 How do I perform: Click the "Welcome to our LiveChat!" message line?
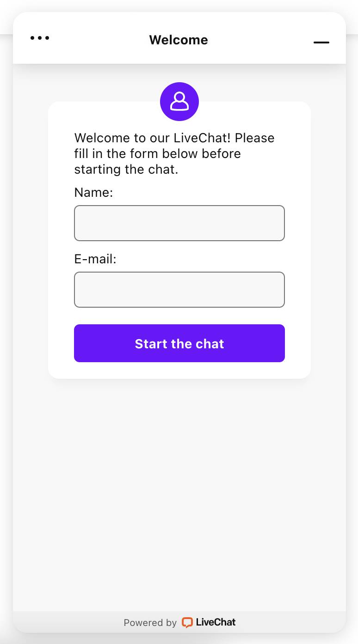[174, 138]
